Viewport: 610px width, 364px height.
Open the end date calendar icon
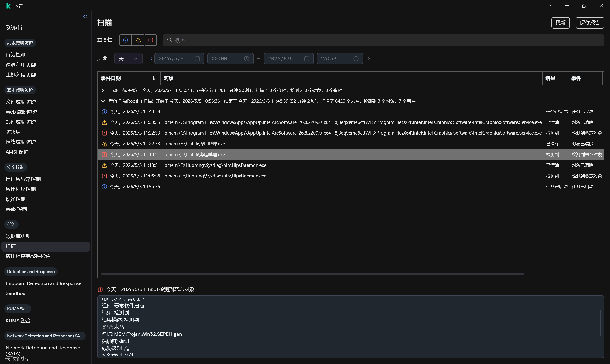pos(307,59)
